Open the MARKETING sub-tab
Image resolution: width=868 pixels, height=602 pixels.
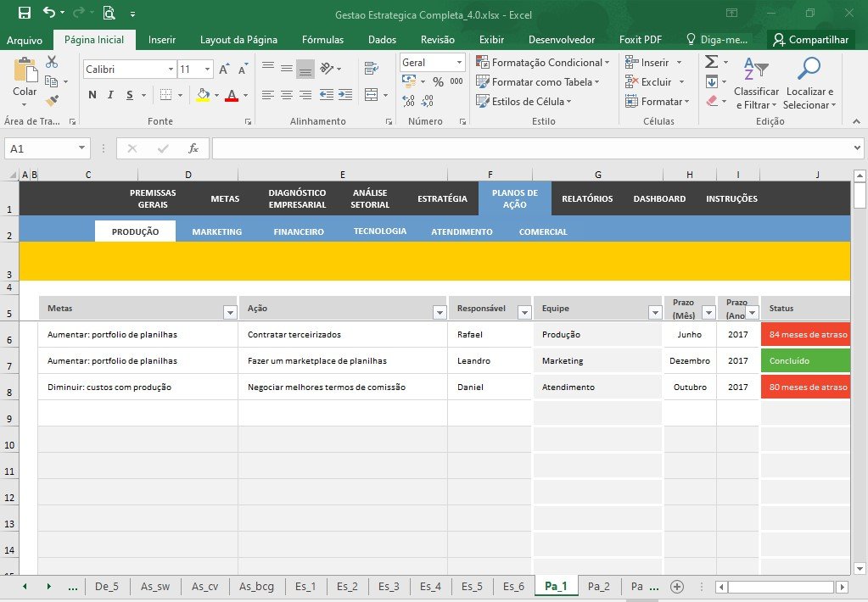(217, 231)
